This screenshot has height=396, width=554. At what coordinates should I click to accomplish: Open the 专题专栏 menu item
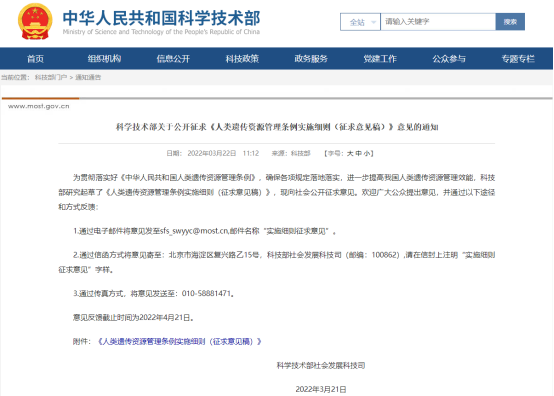coord(518,59)
